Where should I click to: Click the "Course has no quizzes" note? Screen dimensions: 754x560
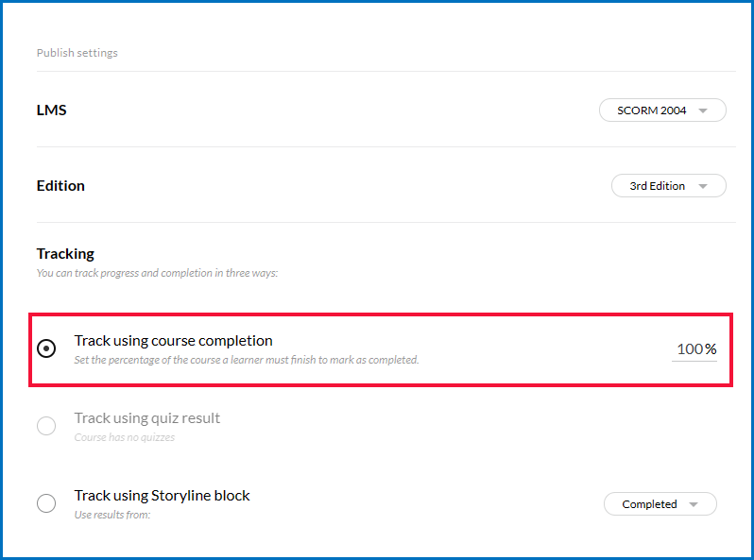[x=124, y=437]
